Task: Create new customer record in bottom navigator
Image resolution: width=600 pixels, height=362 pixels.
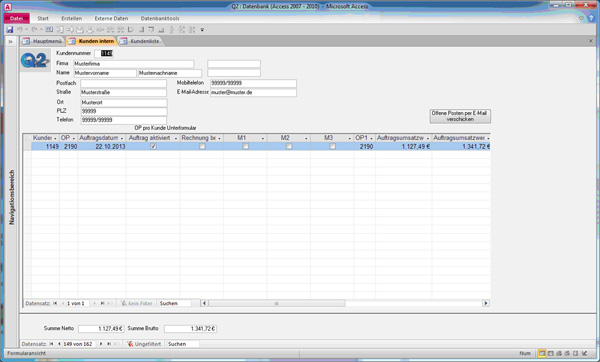Action: (117, 344)
